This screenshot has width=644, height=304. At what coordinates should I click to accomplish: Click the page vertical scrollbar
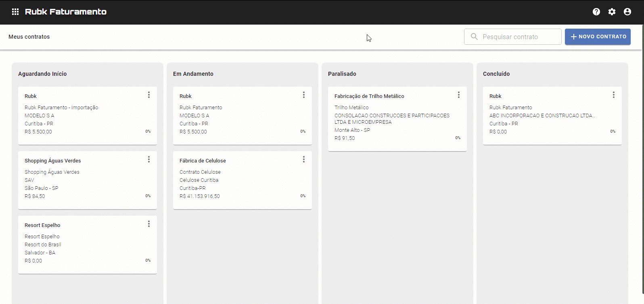pos(642,161)
